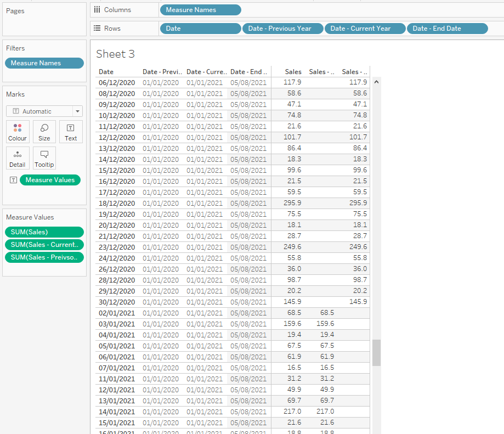Open the Size marks card
Viewport: 504px width, 434px height.
44,132
